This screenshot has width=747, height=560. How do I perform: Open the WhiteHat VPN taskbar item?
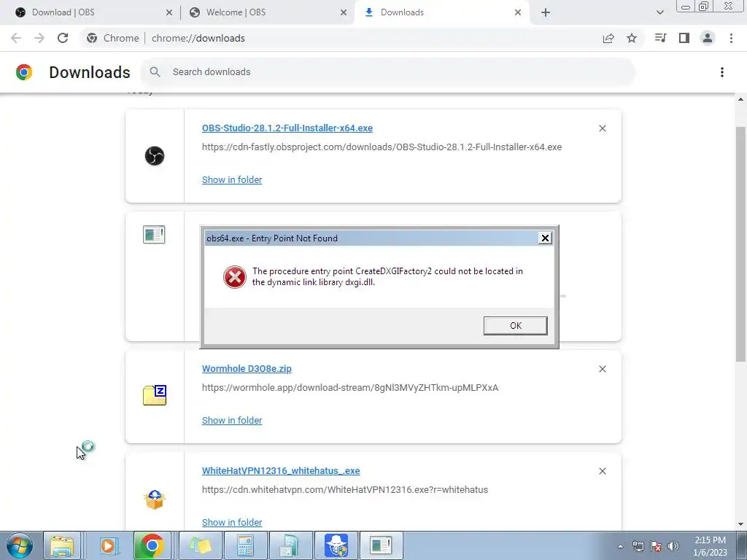[336, 545]
